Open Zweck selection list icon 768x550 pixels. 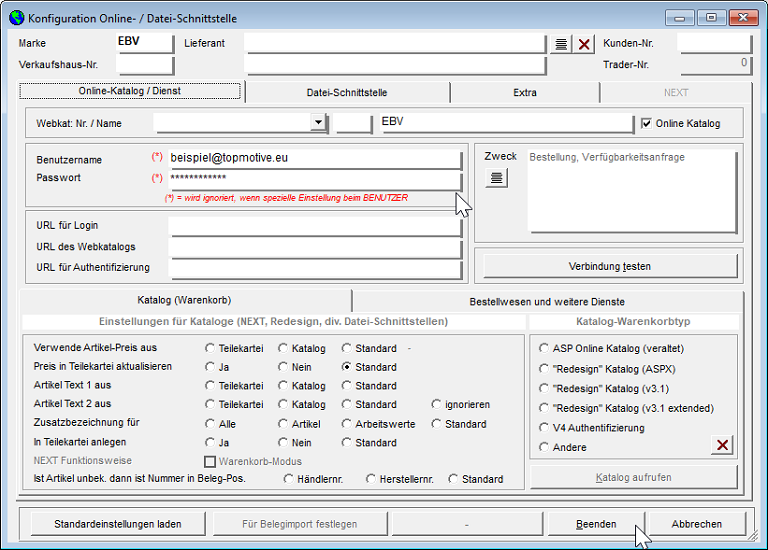pyautogui.click(x=496, y=177)
